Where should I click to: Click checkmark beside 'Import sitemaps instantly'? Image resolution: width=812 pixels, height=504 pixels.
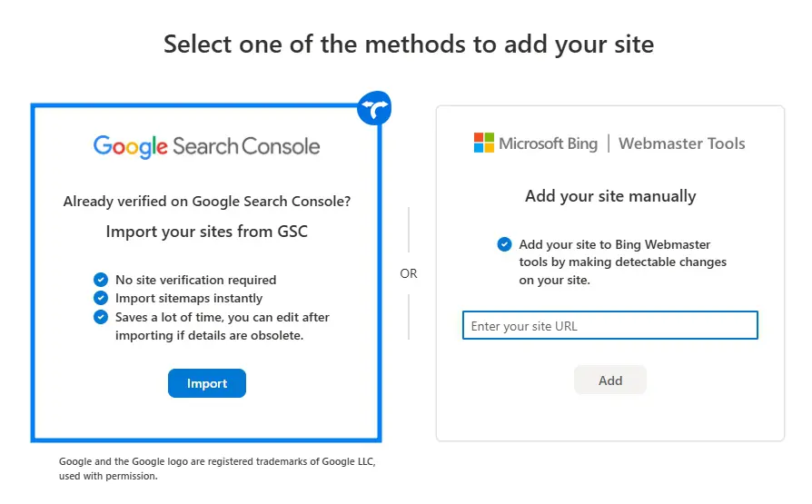[101, 298]
